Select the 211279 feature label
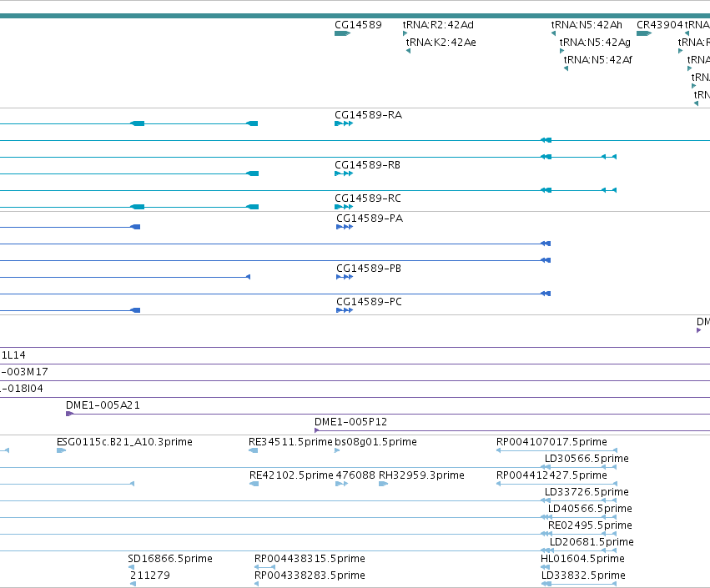This screenshot has height=588, width=710. [x=150, y=575]
